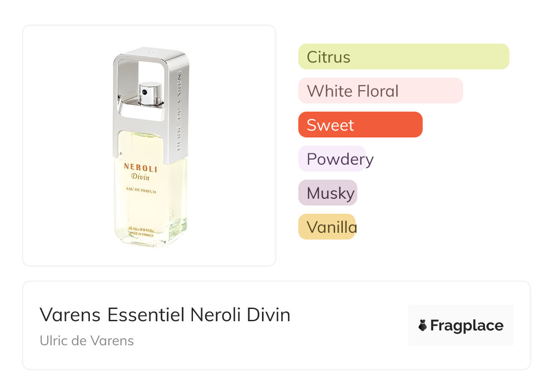
Task: Click the EAU DE PARFUM text on bottle
Action: tap(141, 191)
